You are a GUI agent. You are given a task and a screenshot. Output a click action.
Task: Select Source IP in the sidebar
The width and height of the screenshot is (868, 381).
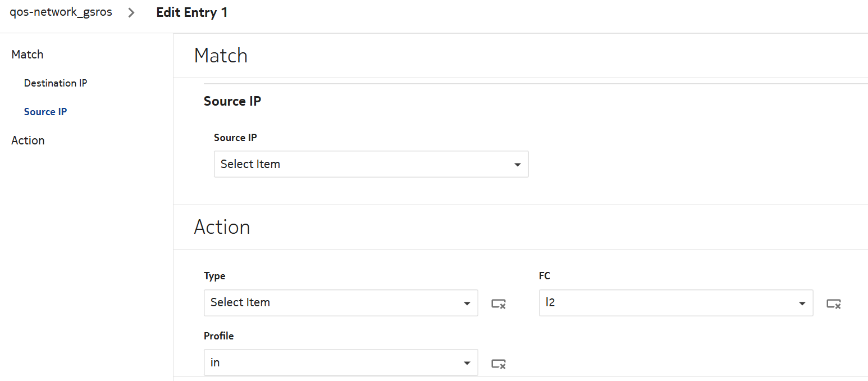click(x=45, y=112)
